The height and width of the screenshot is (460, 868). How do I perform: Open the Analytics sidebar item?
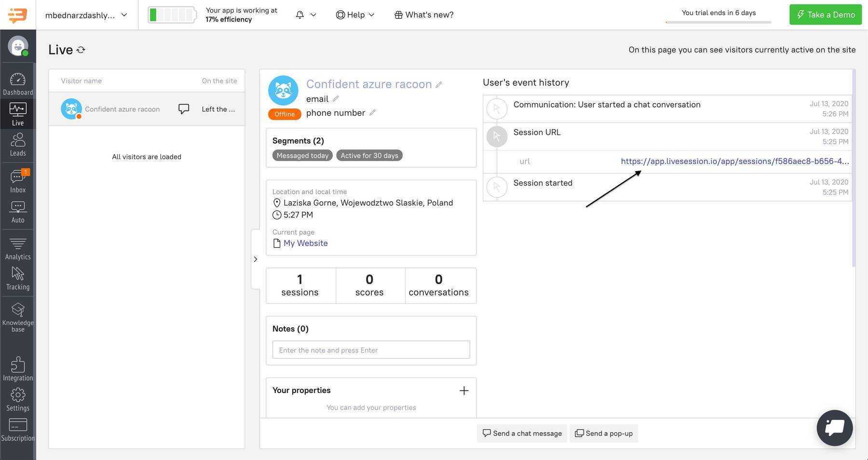pyautogui.click(x=18, y=249)
